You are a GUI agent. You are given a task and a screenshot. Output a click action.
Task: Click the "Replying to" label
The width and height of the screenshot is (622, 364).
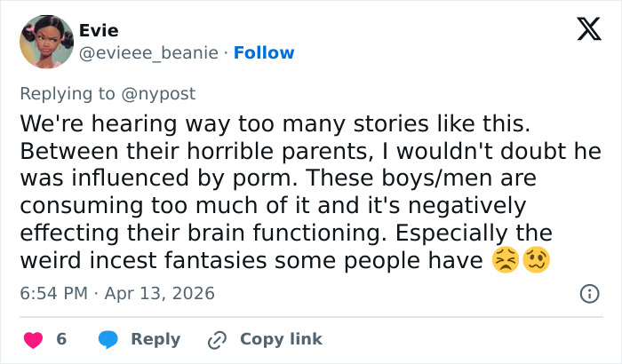click(69, 93)
